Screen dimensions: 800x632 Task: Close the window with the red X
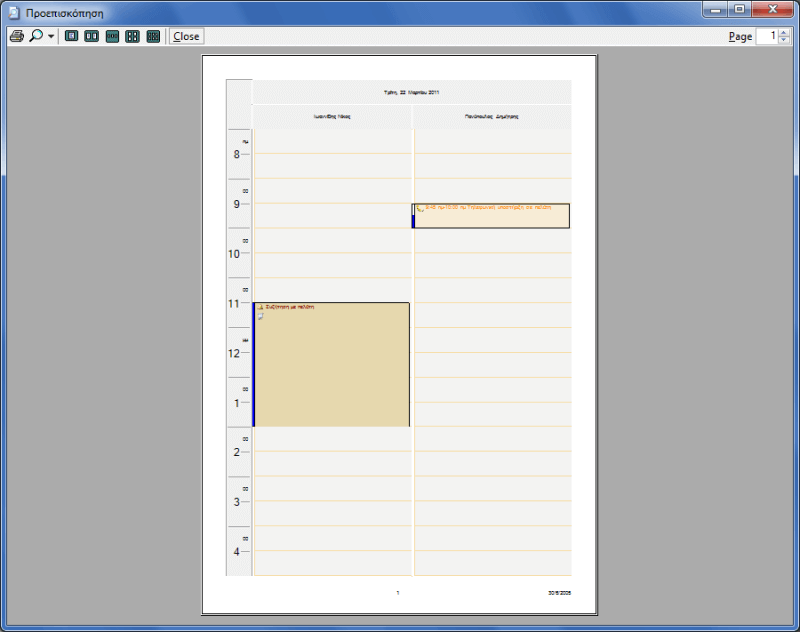pyautogui.click(x=772, y=10)
